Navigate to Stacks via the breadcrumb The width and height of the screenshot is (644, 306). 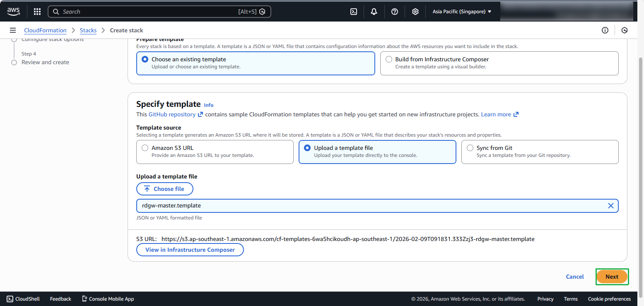pyautogui.click(x=88, y=30)
